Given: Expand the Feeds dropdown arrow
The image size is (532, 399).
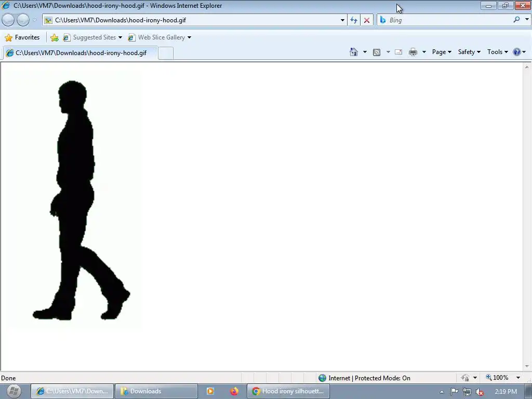Looking at the screenshot, I should pyautogui.click(x=388, y=52).
